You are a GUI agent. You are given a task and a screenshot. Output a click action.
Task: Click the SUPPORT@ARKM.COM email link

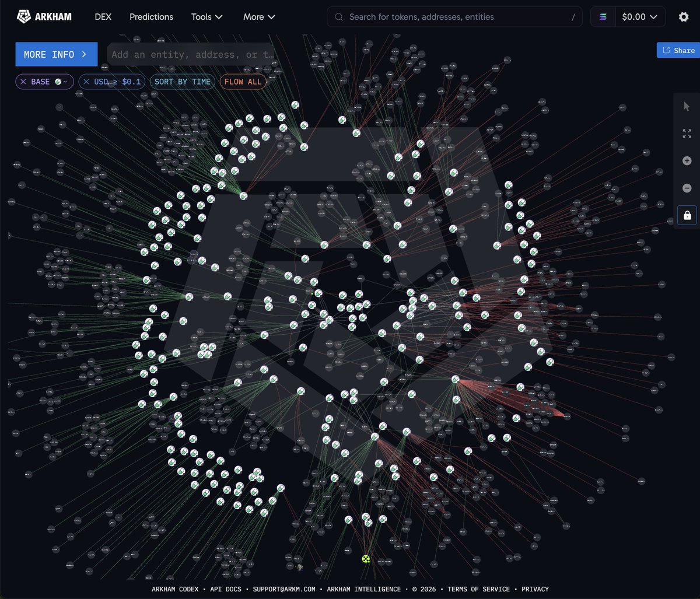point(284,589)
